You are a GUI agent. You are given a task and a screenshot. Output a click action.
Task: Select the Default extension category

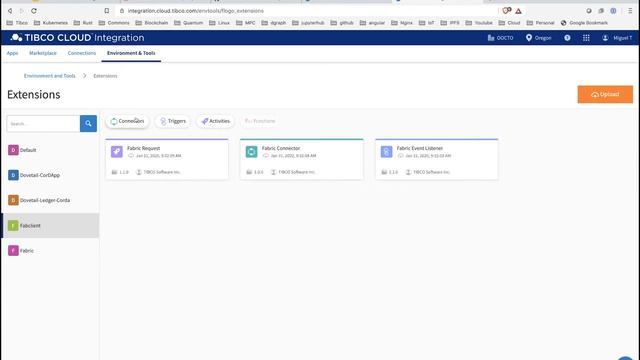[x=50, y=150]
